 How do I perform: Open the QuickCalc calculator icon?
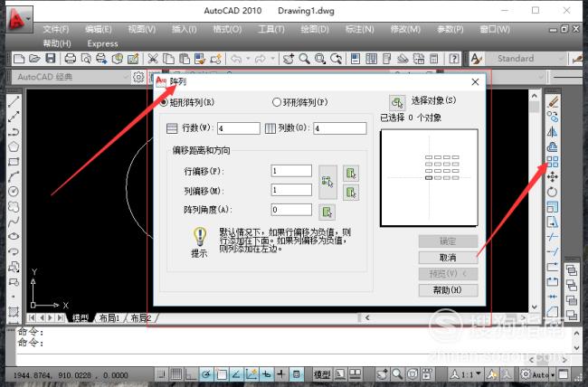434,59
